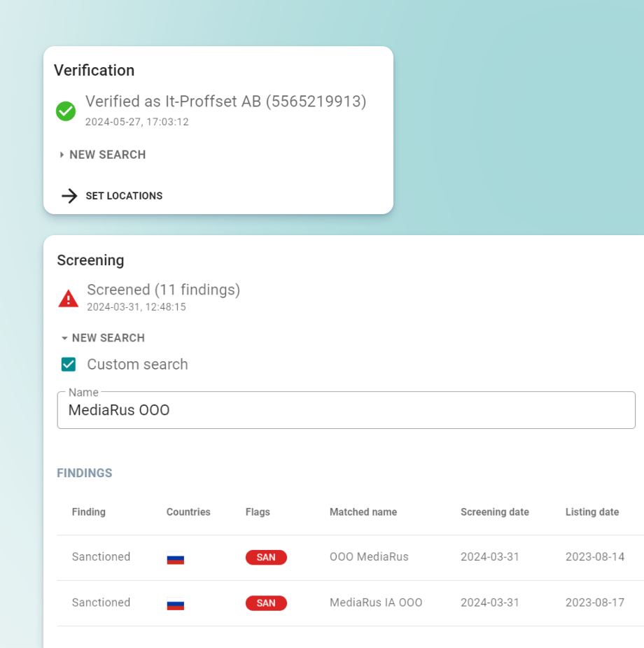
Task: Click screening date in OOO MediaRus row
Action: tap(490, 557)
